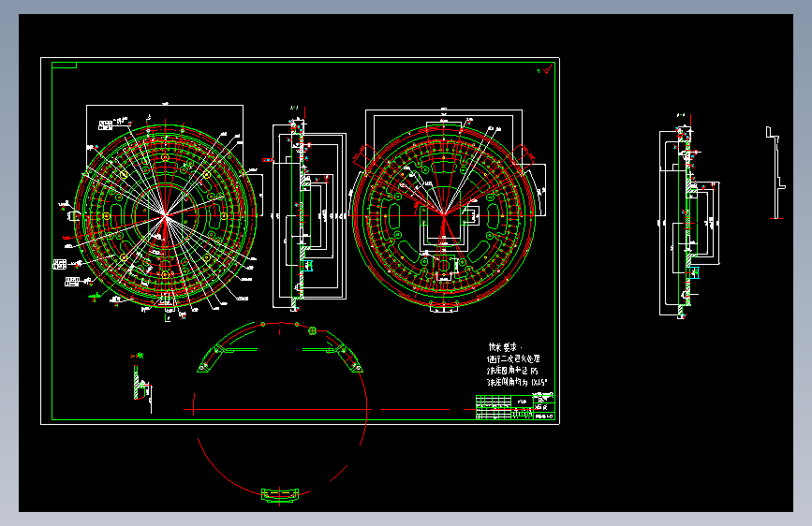Screen dimensions: 812x526
Task: Click the first technical requirement line about 时效处理
Action: click(514, 358)
